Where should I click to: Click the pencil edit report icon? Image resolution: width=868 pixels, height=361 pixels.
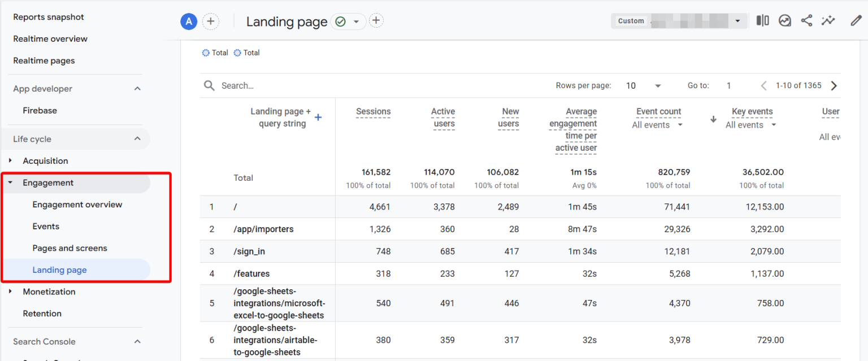pos(856,21)
